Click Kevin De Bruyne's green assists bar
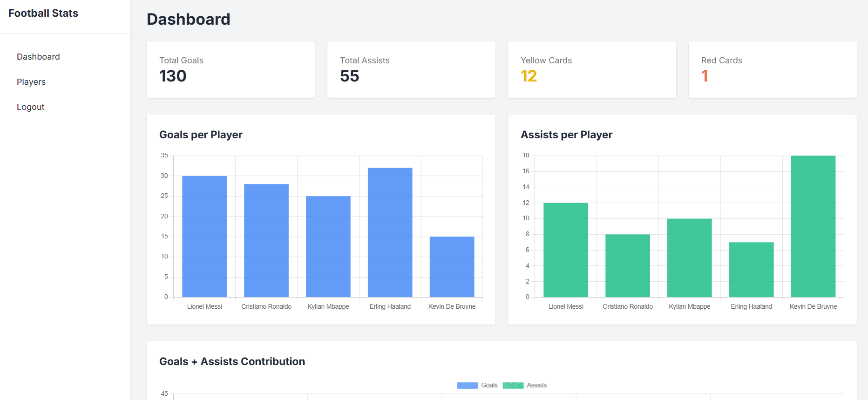Viewport: 868px width, 400px height. coord(813,226)
